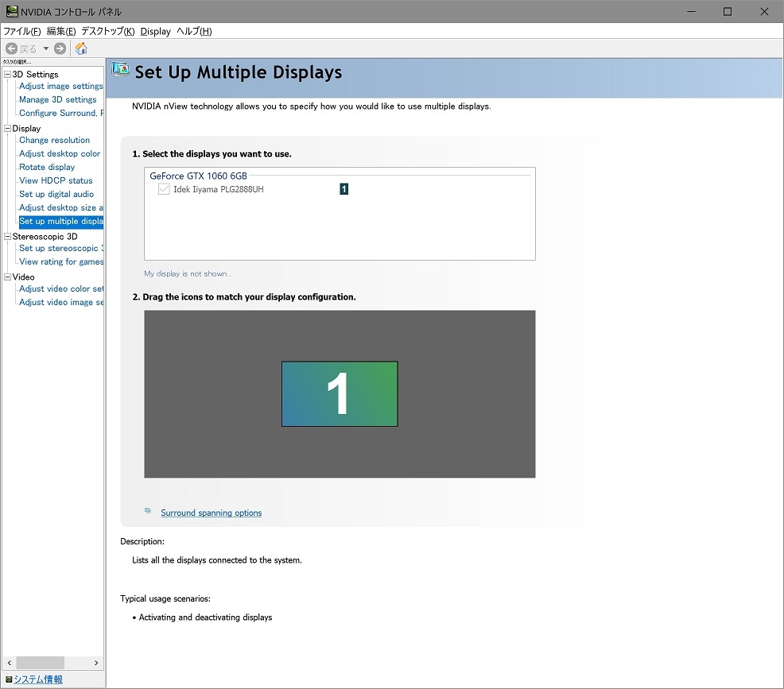Screen dimensions: 784x689
Task: Click the 3D Settings category label
Action: 35,75
